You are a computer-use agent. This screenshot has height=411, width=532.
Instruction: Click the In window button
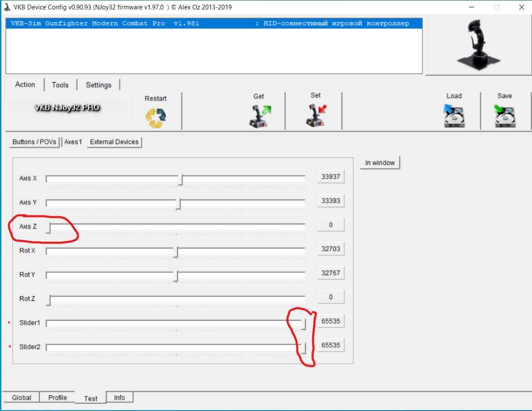pos(380,163)
